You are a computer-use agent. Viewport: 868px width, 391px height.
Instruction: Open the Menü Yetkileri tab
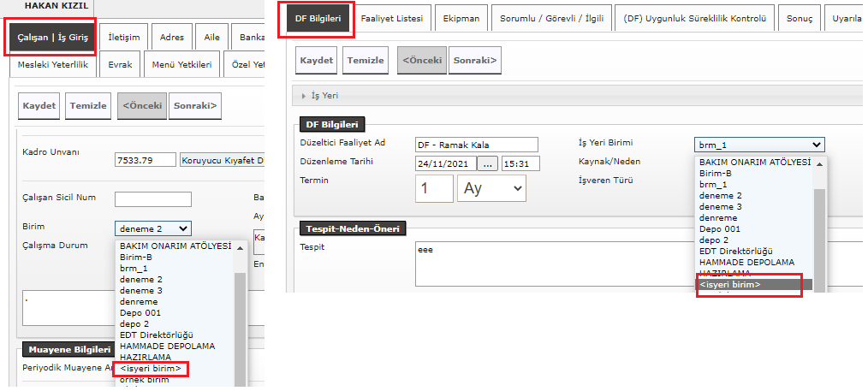point(180,65)
